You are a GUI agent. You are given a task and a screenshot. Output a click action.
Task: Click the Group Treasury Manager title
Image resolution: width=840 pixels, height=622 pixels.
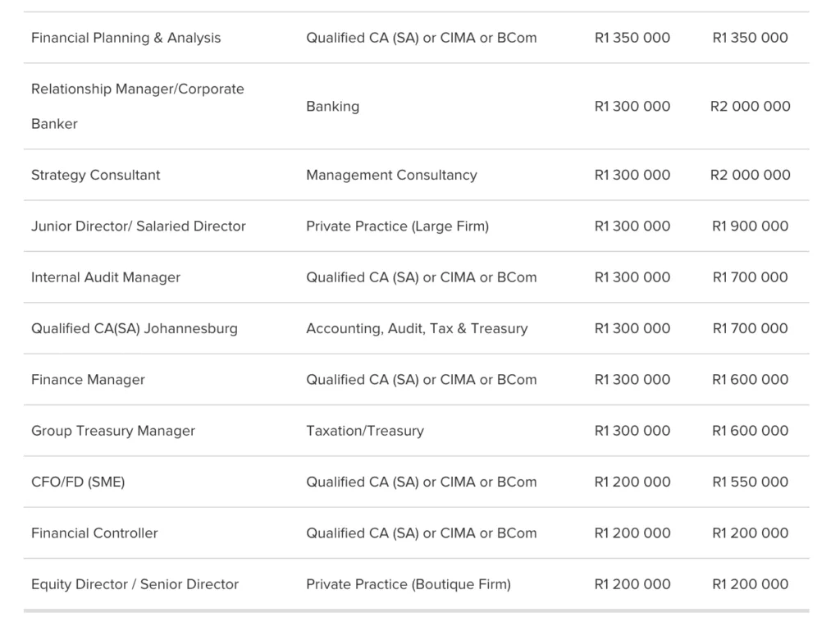[x=113, y=431]
